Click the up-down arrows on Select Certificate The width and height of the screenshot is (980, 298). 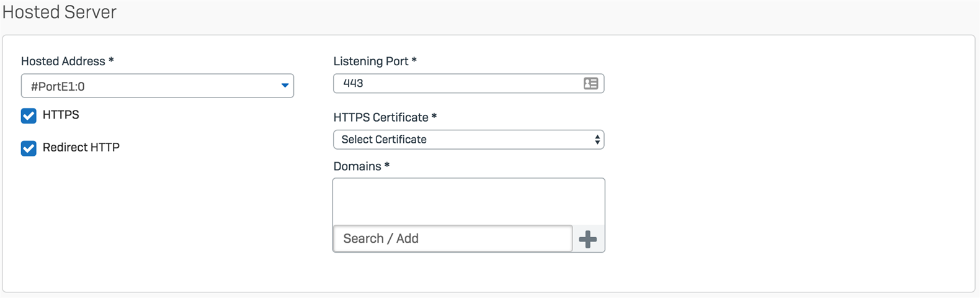click(597, 140)
